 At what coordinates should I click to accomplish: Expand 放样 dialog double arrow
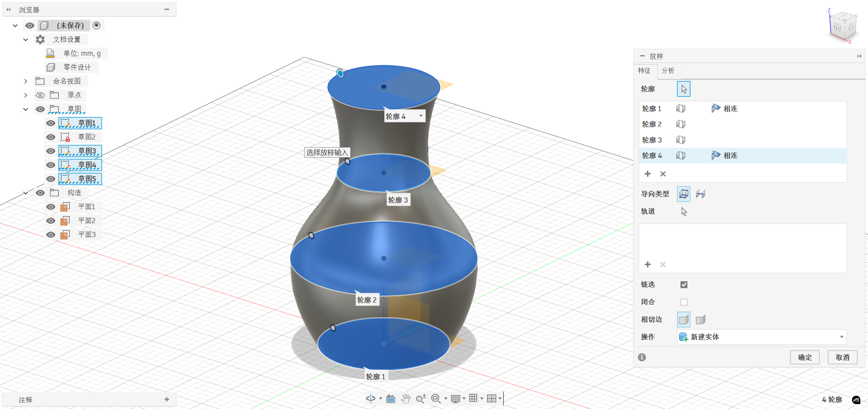click(859, 56)
